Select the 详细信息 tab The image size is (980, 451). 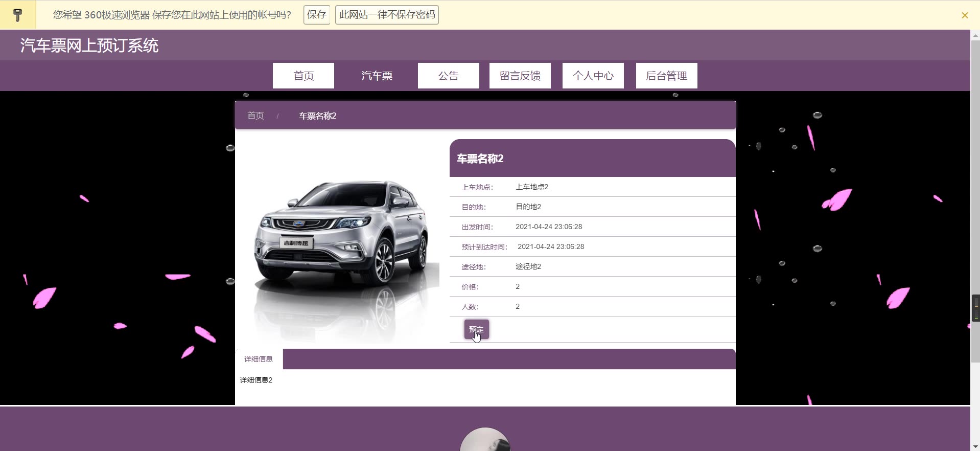click(259, 359)
